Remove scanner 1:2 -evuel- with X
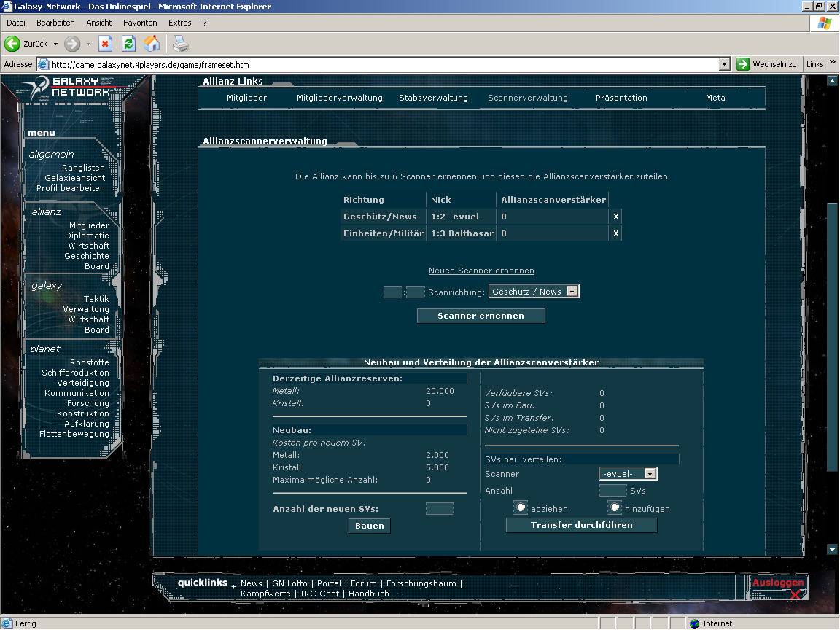The height and width of the screenshot is (630, 840). click(615, 217)
